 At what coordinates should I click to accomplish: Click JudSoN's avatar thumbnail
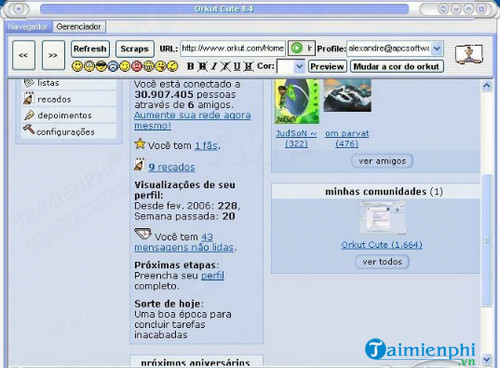point(297,101)
